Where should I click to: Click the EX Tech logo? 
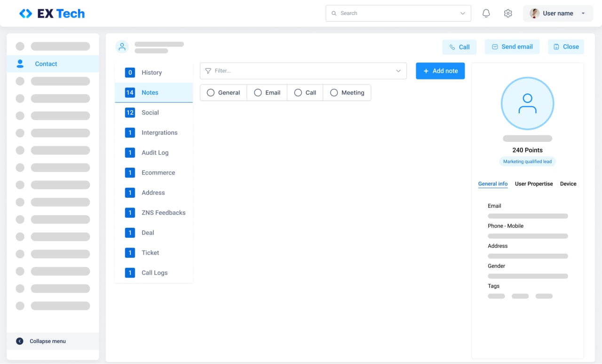click(x=52, y=14)
